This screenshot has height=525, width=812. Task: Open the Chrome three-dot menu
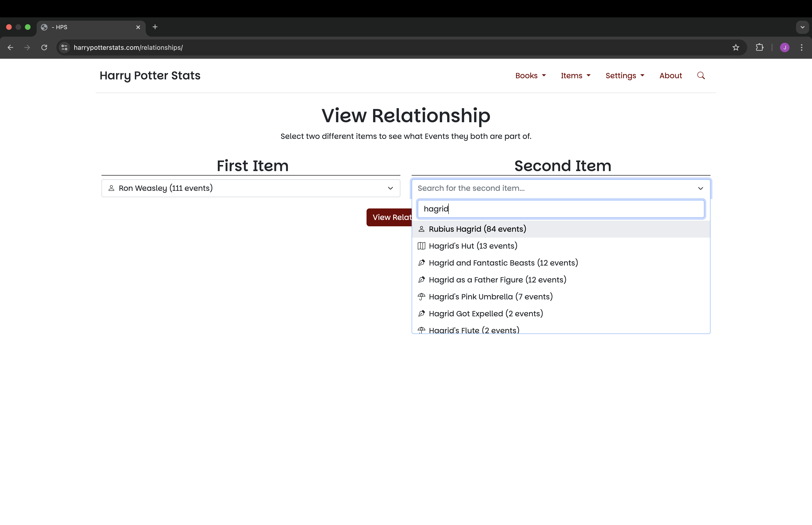click(x=801, y=47)
